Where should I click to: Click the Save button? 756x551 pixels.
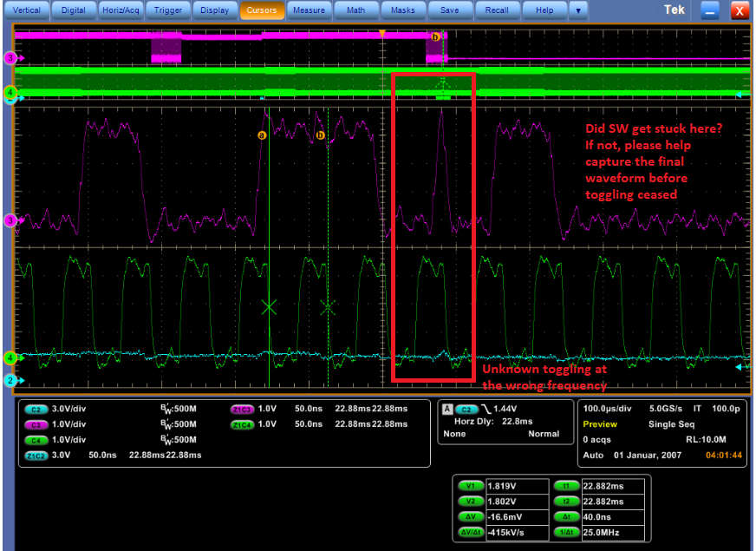(x=449, y=10)
